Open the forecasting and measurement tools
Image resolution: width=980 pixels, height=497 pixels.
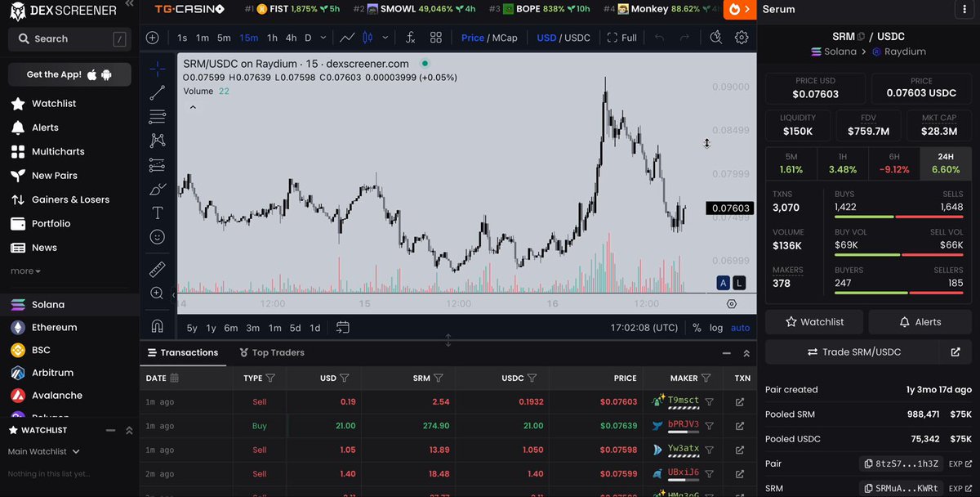(x=158, y=165)
